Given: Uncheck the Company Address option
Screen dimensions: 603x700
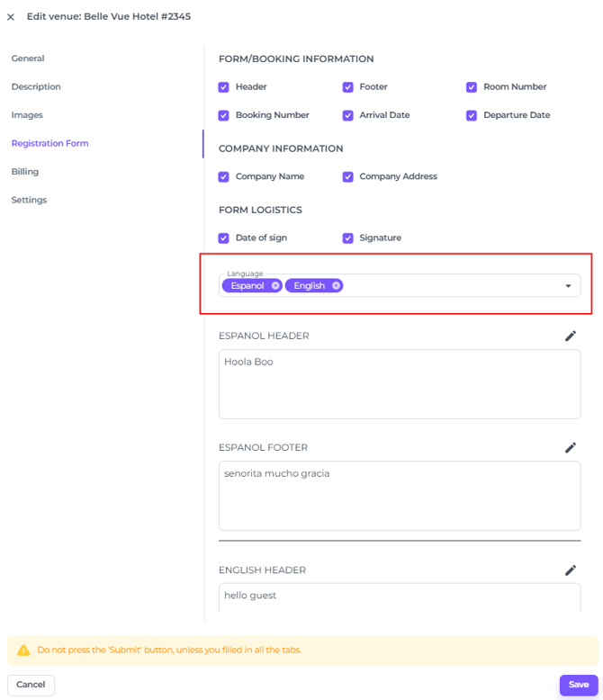Looking at the screenshot, I should 347,177.
